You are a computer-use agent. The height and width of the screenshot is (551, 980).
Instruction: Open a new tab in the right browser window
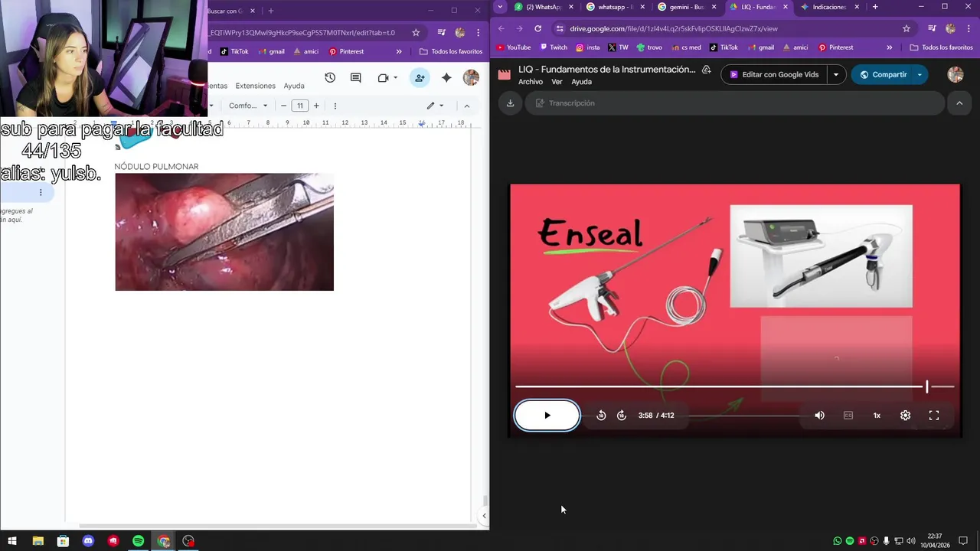875,7
